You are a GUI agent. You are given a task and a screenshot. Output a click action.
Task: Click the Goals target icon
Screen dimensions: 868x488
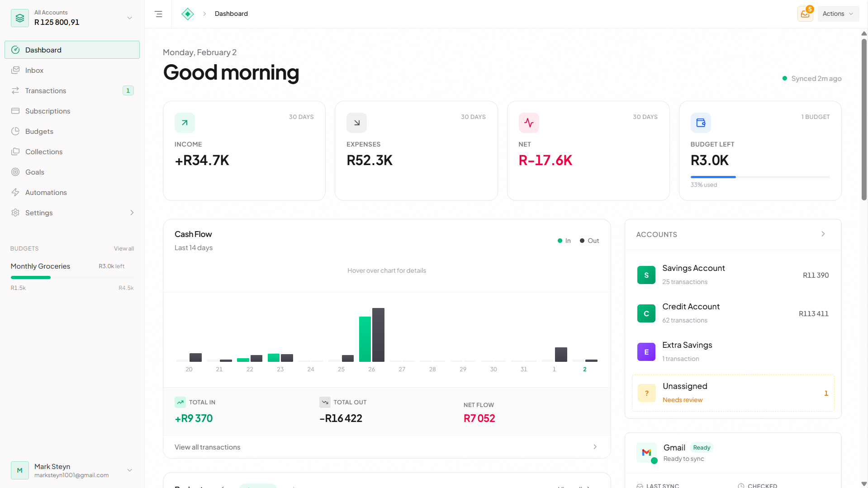[15, 172]
